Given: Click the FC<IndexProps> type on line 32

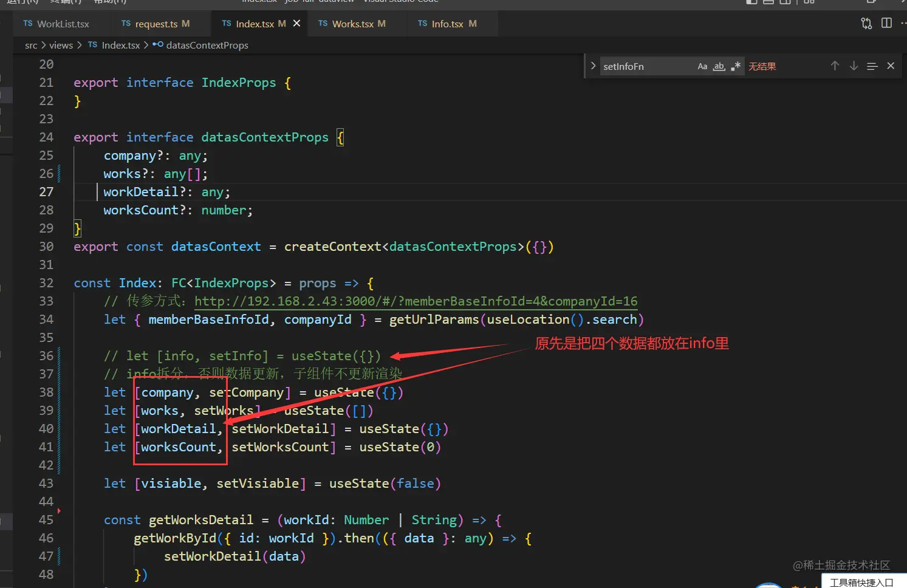Looking at the screenshot, I should [224, 283].
